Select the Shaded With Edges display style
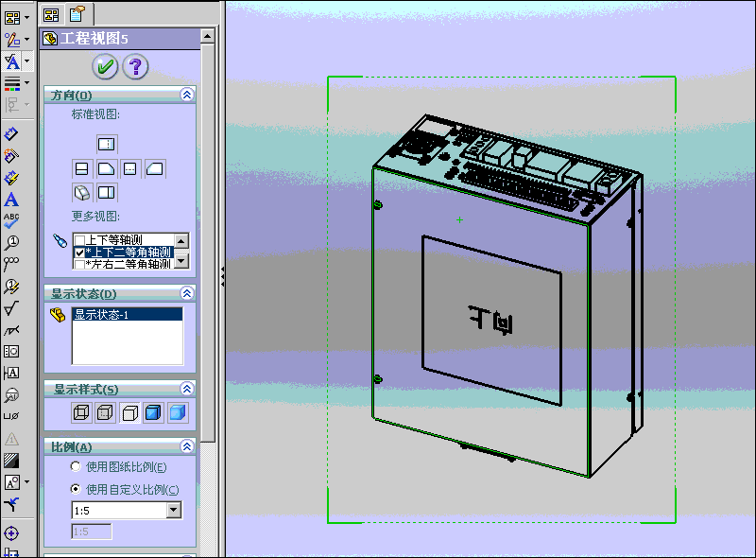The width and height of the screenshot is (756, 558). click(154, 412)
